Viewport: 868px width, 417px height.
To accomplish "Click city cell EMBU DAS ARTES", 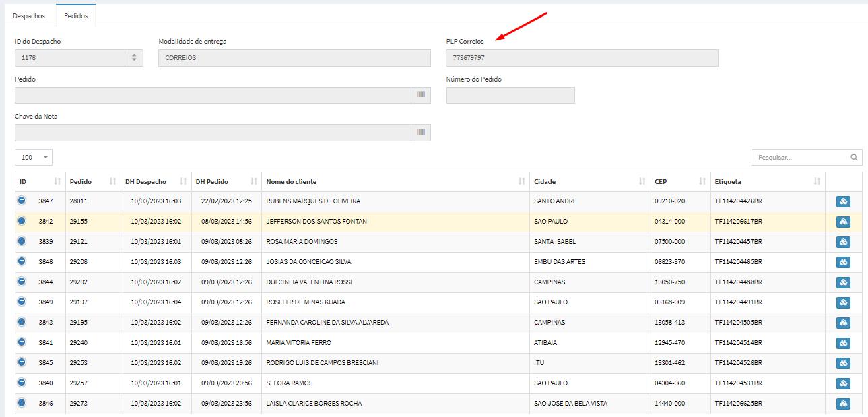I will [x=560, y=262].
